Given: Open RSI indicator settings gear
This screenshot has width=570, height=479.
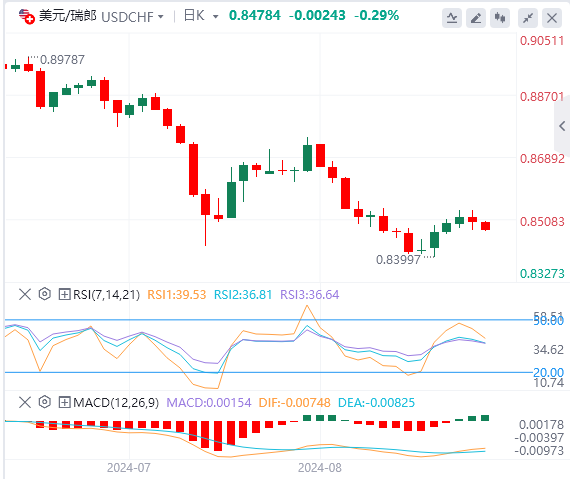Looking at the screenshot, I should (x=44, y=294).
